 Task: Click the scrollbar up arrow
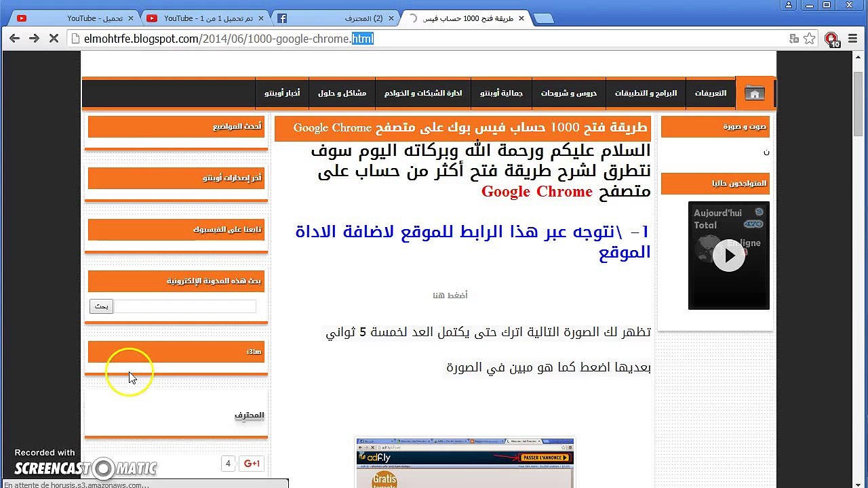pyautogui.click(x=858, y=58)
